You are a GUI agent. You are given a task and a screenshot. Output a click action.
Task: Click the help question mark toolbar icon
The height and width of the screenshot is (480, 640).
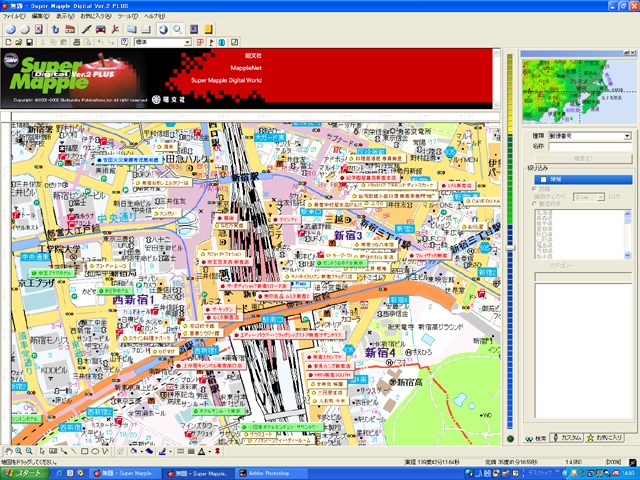tap(124, 42)
